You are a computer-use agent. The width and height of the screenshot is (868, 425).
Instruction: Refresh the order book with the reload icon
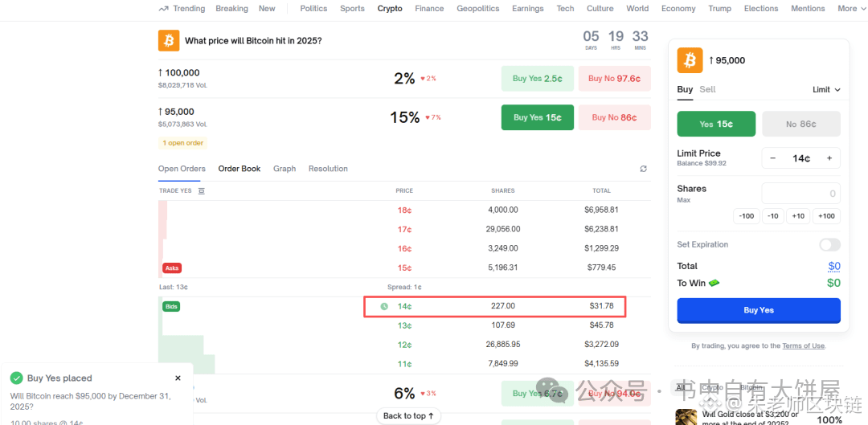pyautogui.click(x=643, y=169)
